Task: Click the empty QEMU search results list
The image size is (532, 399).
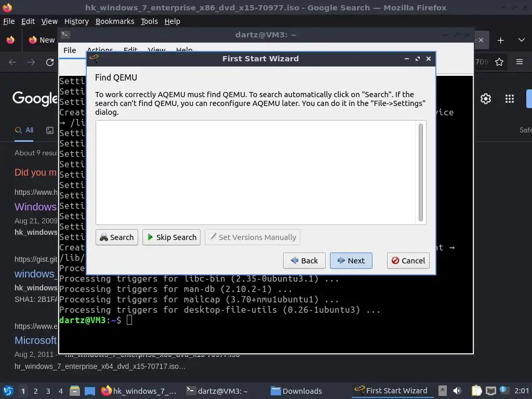Action: pyautogui.click(x=256, y=172)
